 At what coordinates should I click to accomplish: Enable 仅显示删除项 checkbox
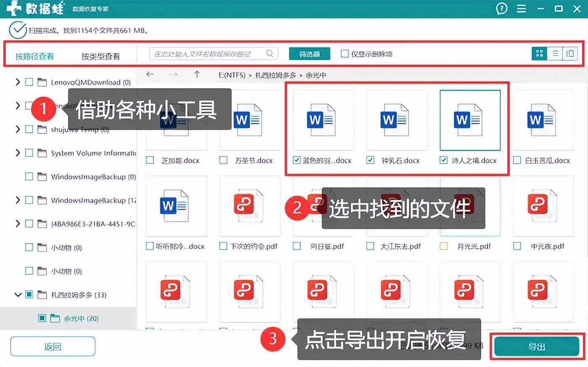pos(345,54)
